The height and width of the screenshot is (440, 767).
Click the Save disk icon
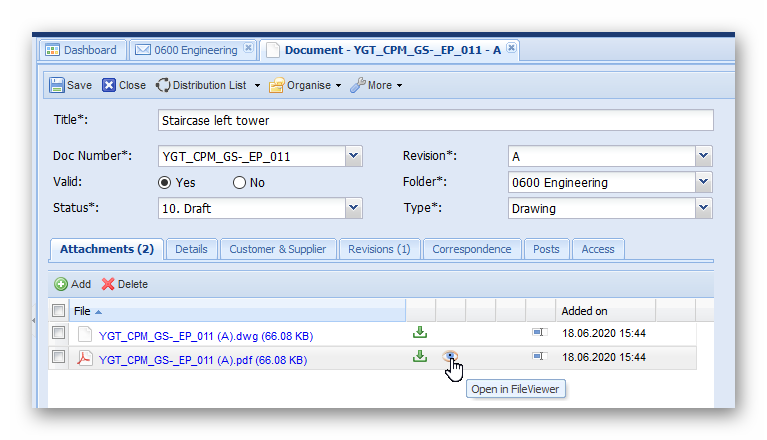click(x=56, y=85)
